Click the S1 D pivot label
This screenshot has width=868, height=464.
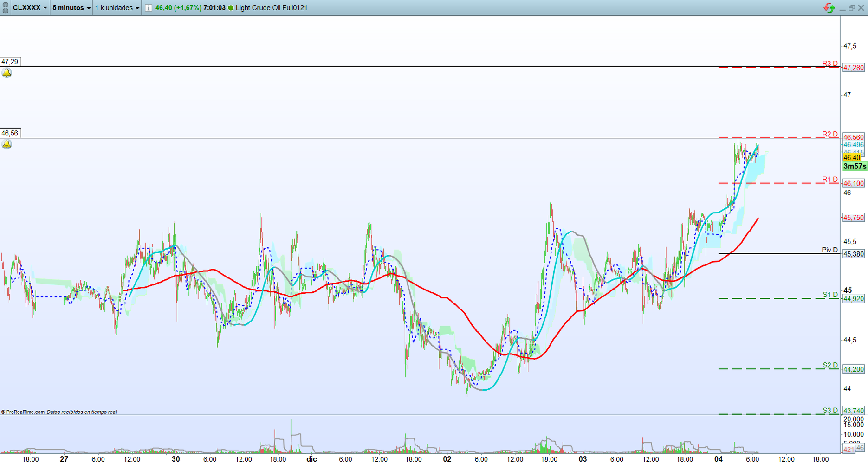point(830,295)
